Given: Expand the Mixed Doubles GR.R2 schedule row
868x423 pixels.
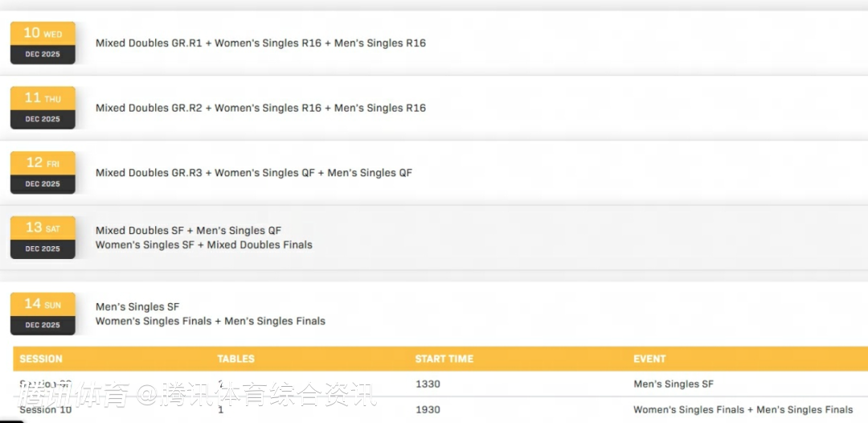Looking at the screenshot, I should click(260, 108).
